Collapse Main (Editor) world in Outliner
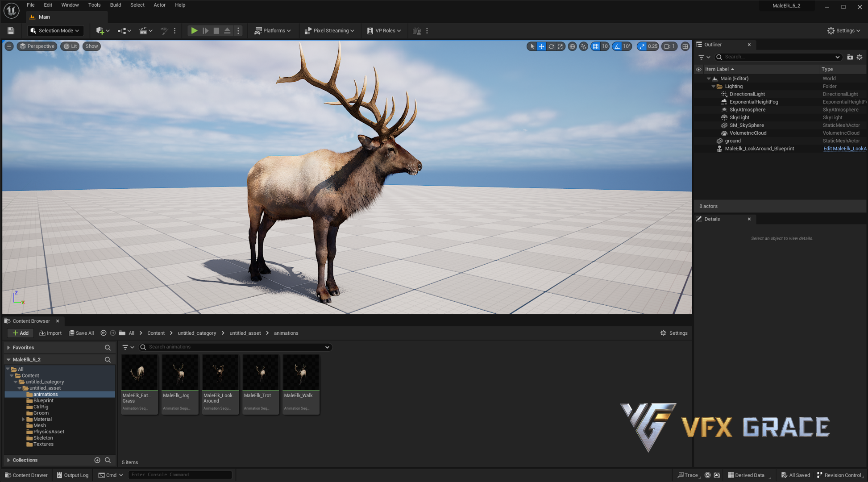Screen dimensions: 868x482 [x=709, y=79]
